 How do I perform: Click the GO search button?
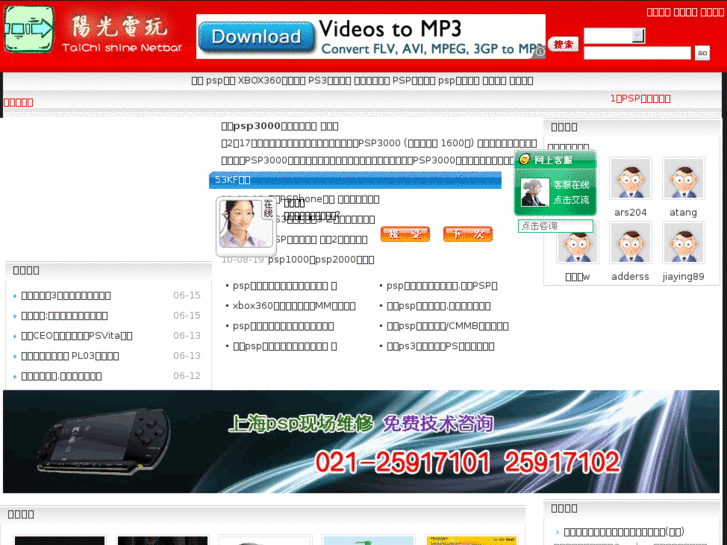pos(702,53)
